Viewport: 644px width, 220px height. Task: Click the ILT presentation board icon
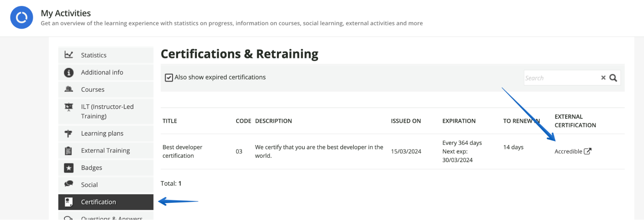pyautogui.click(x=69, y=106)
